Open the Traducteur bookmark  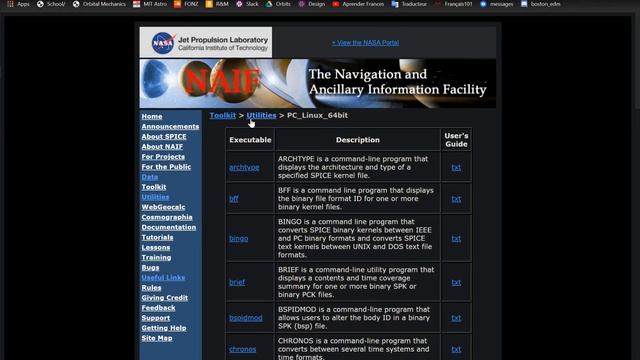click(x=409, y=4)
